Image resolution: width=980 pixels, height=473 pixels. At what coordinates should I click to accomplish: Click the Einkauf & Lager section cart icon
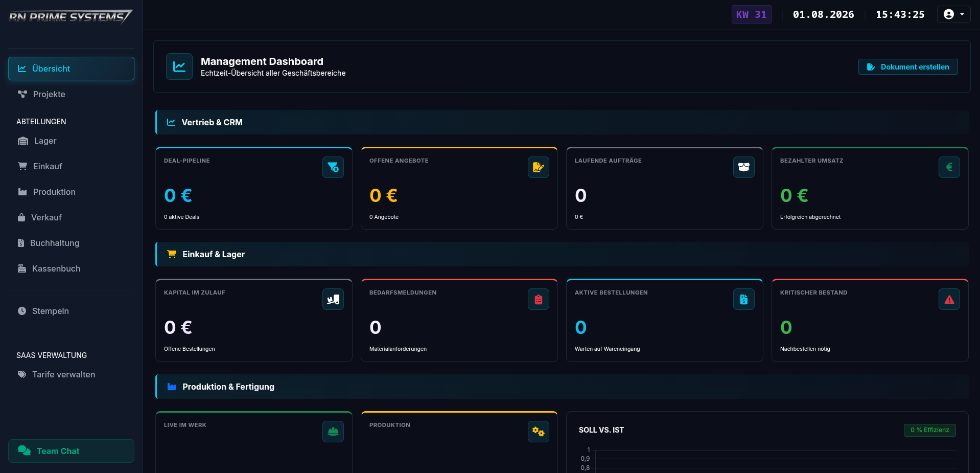click(172, 254)
